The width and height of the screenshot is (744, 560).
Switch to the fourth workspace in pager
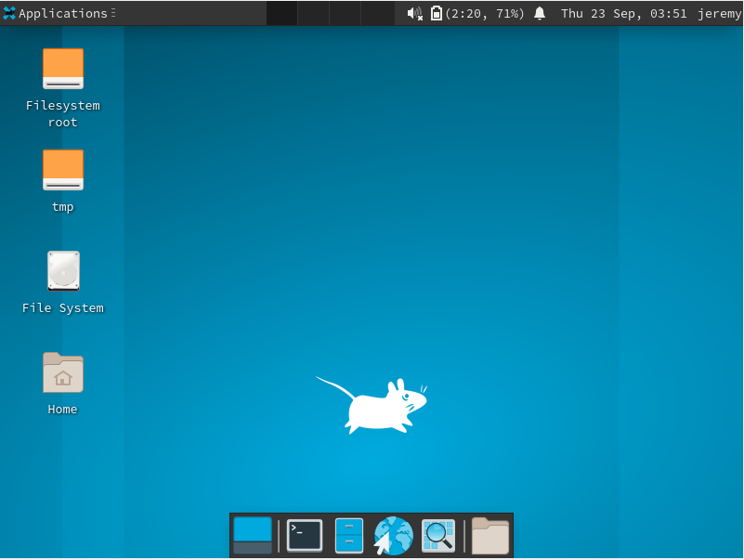[x=377, y=13]
